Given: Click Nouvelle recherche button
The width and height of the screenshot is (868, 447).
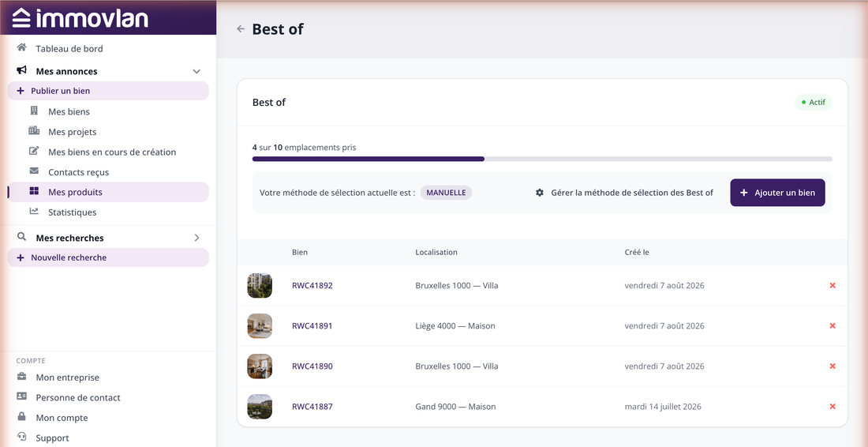Looking at the screenshot, I should coord(109,257).
